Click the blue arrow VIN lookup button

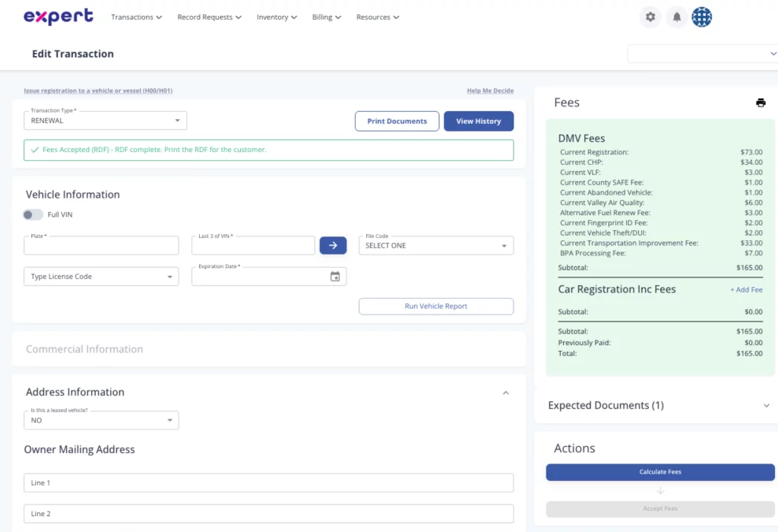point(333,245)
